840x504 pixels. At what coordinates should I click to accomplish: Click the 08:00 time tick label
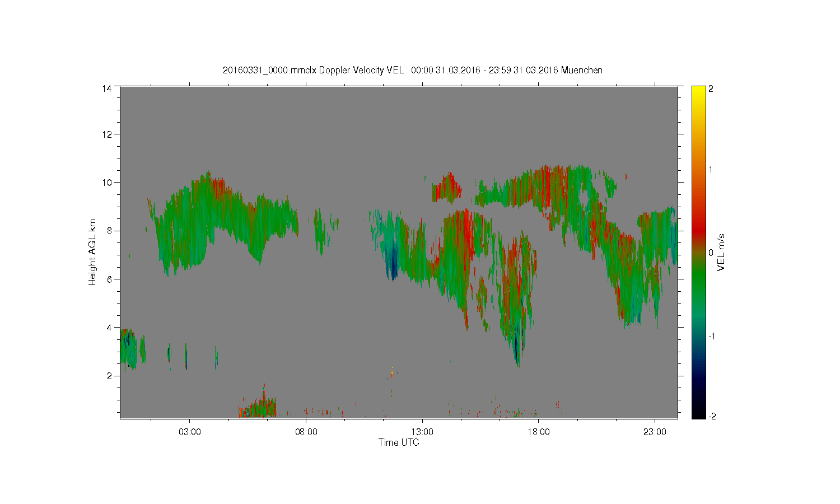[306, 432]
